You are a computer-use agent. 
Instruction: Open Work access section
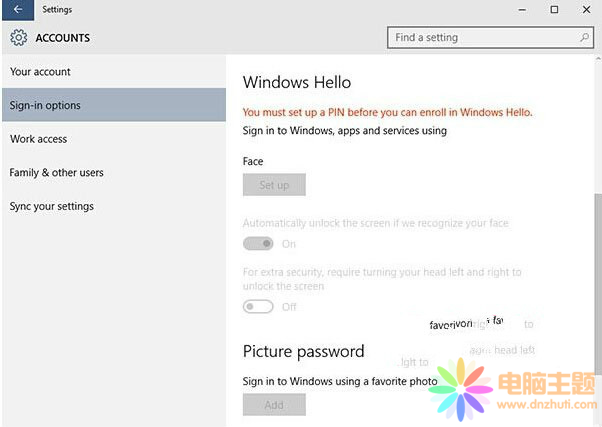click(x=114, y=139)
